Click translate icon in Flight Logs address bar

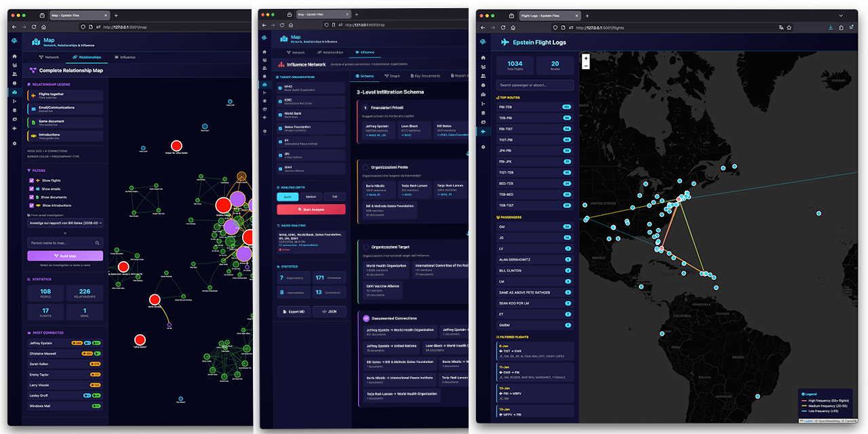point(781,28)
